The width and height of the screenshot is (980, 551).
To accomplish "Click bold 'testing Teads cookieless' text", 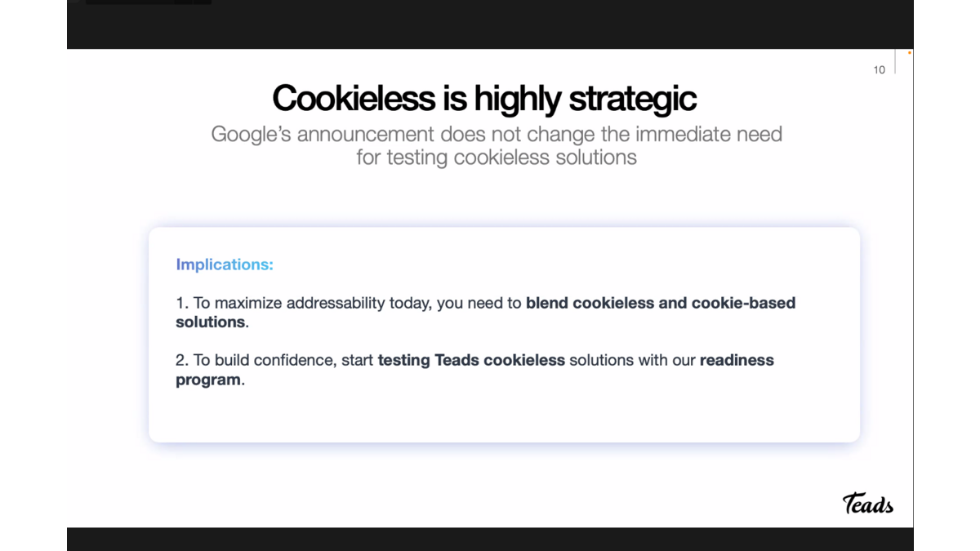I will point(471,360).
